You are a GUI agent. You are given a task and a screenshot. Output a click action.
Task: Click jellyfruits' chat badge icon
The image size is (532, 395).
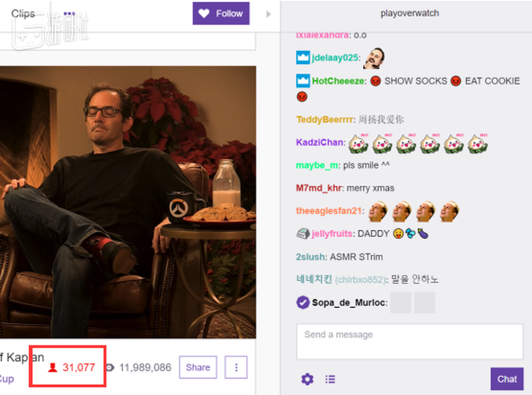tap(303, 233)
